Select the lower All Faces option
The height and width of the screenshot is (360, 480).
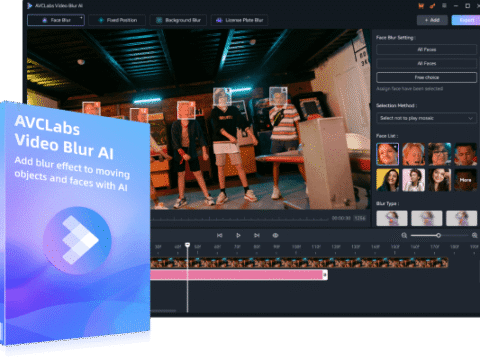coord(427,63)
